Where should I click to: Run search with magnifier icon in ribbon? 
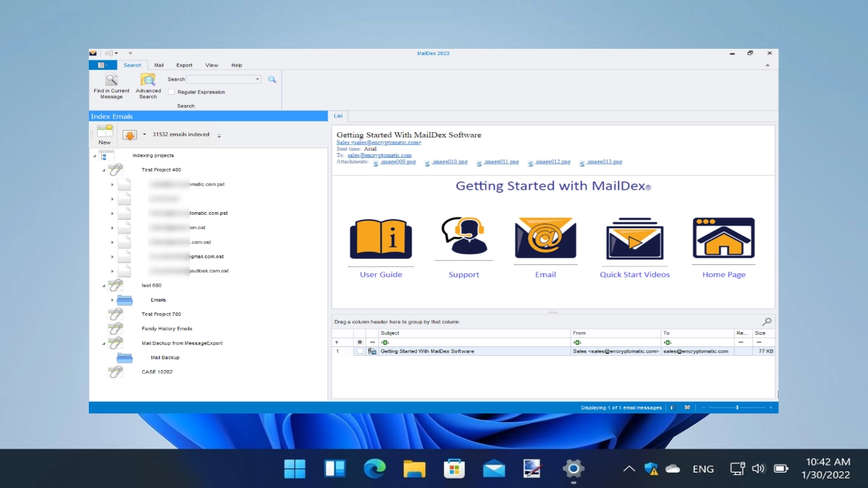[272, 79]
